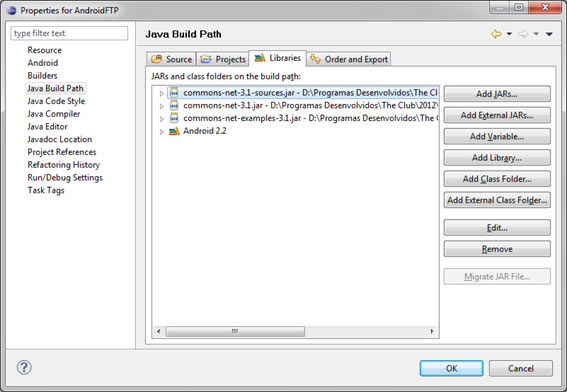This screenshot has height=392, width=567.
Task: Select the commons-net-3.1.jar row text
Action: pos(311,106)
